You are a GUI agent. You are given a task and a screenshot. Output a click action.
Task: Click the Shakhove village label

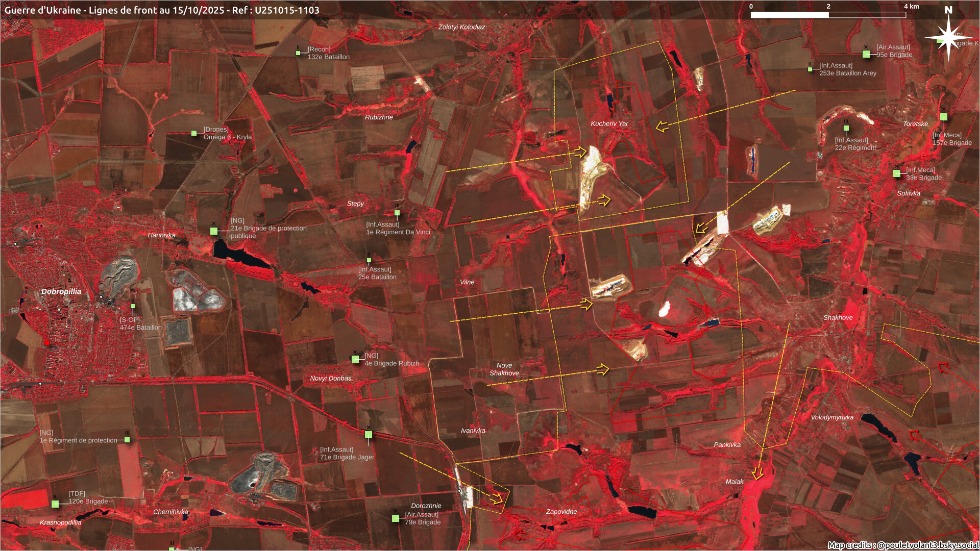[x=838, y=317]
